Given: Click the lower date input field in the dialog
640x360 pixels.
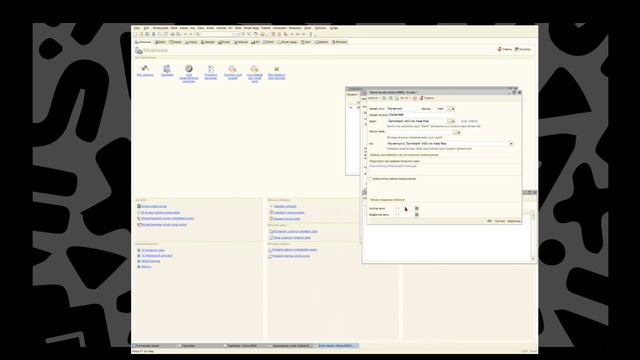Looking at the screenshot, I should pos(403,215).
